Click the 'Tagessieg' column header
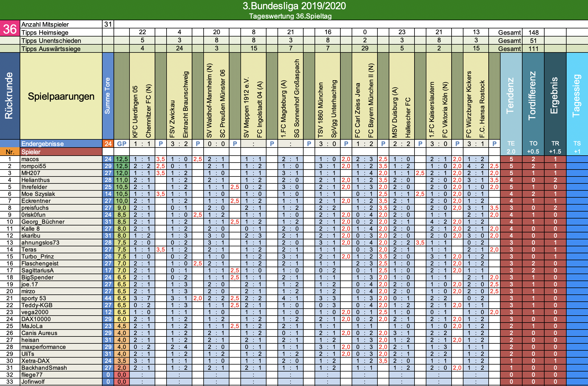This screenshot has width=588, height=386. coord(577,96)
